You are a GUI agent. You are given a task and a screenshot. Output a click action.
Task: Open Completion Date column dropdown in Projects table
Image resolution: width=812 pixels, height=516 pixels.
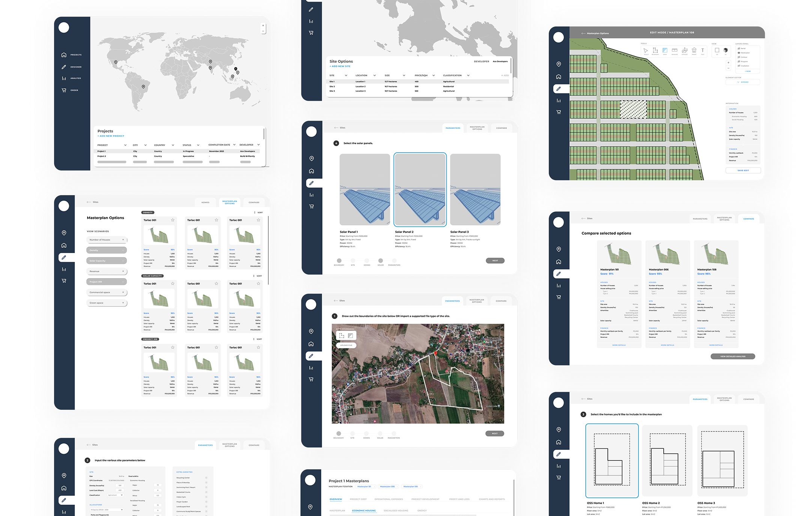[x=234, y=145]
